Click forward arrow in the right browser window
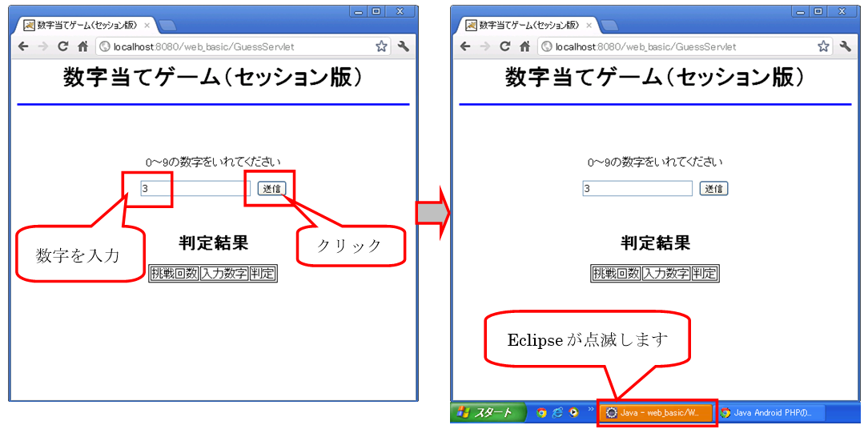 click(x=484, y=46)
